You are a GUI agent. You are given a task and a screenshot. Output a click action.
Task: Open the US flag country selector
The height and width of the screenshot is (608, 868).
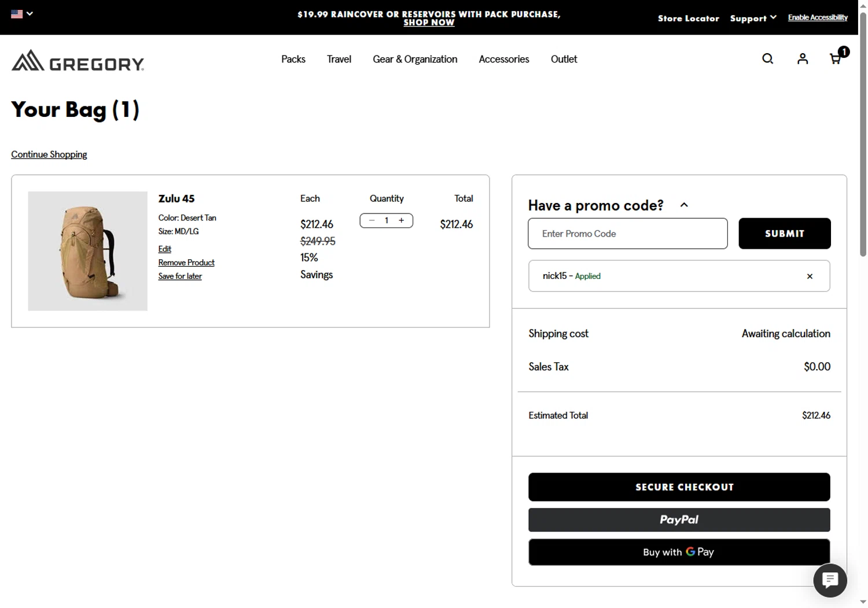pyautogui.click(x=22, y=14)
